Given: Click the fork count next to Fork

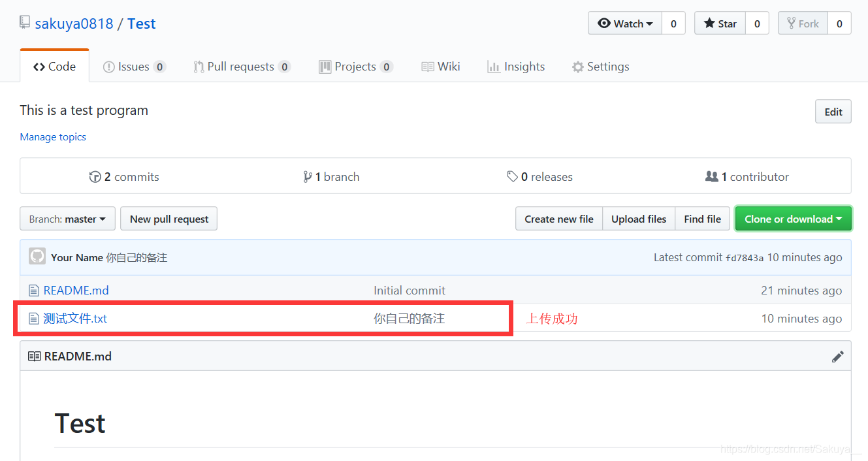Looking at the screenshot, I should pos(839,24).
